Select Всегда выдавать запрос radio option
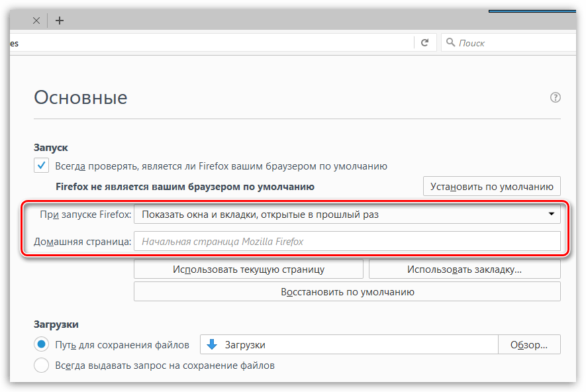This screenshot has height=392, width=586. click(42, 365)
